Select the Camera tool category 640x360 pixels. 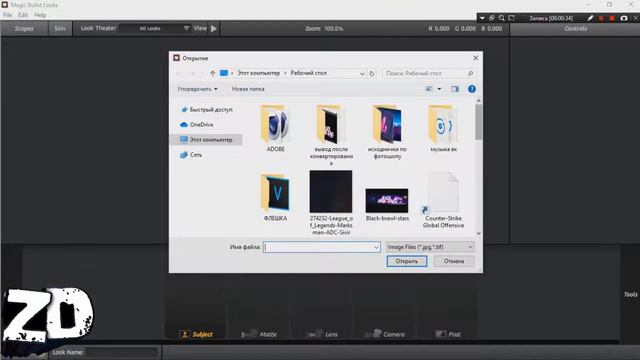tap(385, 334)
